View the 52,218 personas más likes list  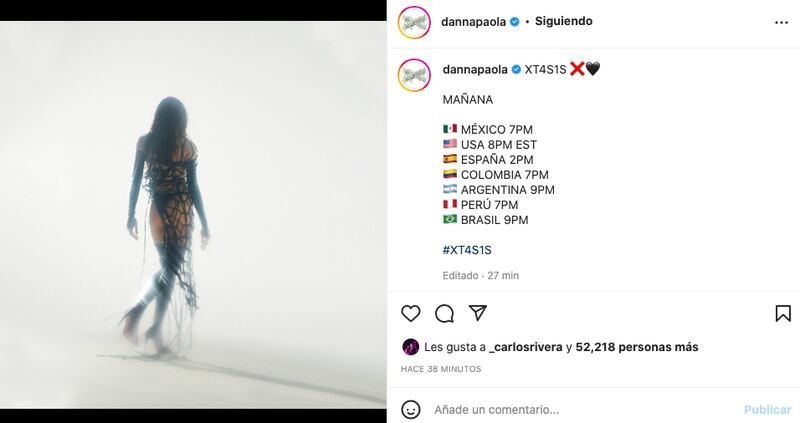[x=637, y=347]
